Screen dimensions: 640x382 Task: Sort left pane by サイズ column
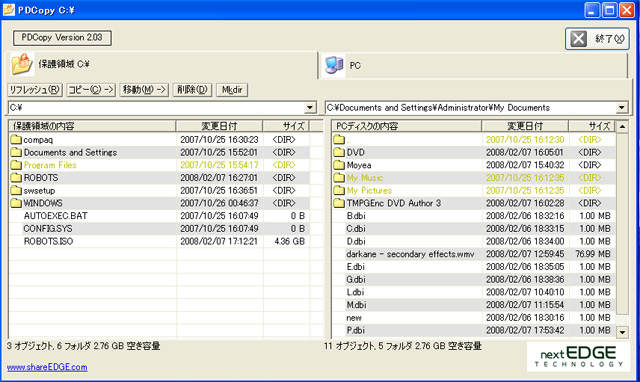click(287, 126)
